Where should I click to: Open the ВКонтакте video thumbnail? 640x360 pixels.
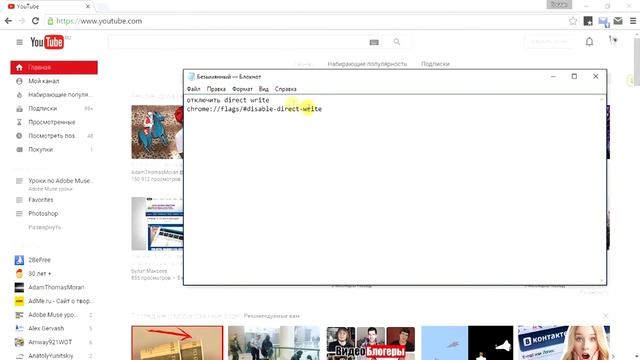(x=564, y=343)
